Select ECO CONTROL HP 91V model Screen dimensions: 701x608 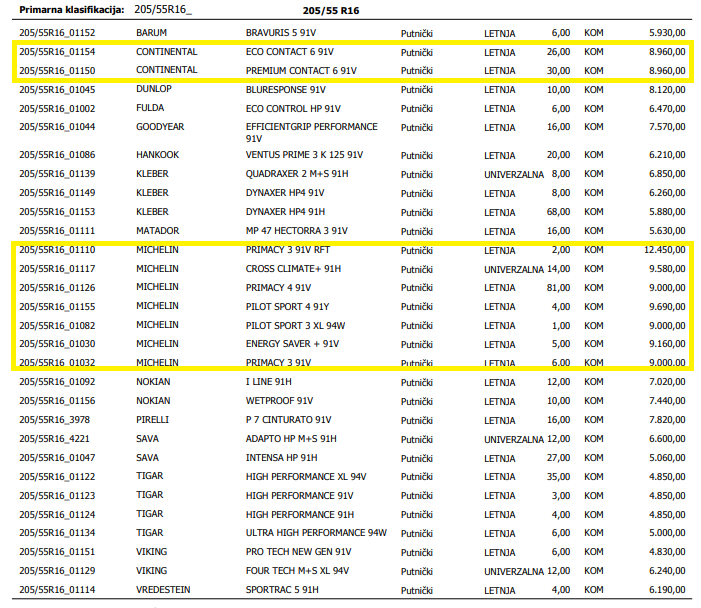(293, 109)
